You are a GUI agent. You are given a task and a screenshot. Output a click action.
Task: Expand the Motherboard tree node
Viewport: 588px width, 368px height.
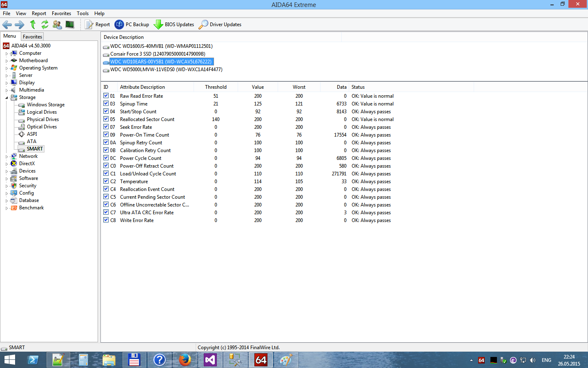[x=7, y=61]
